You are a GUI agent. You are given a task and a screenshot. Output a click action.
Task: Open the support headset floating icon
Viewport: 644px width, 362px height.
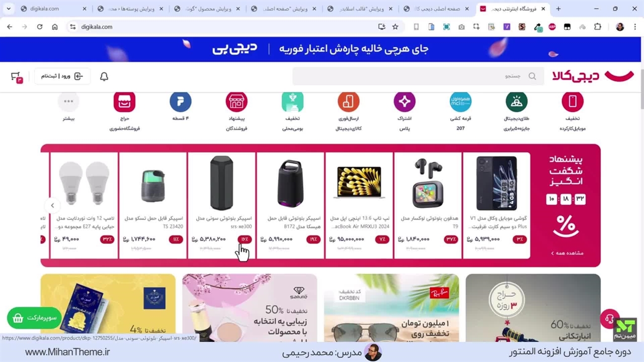610,319
